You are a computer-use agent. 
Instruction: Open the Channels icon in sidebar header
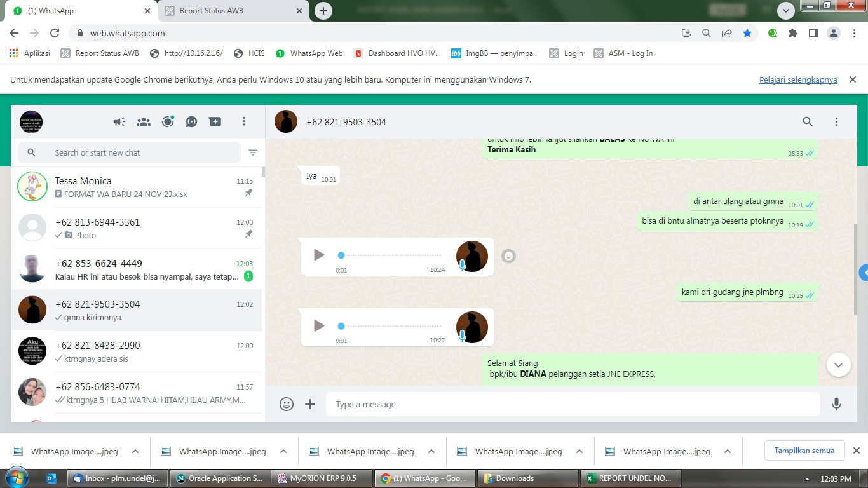click(191, 122)
